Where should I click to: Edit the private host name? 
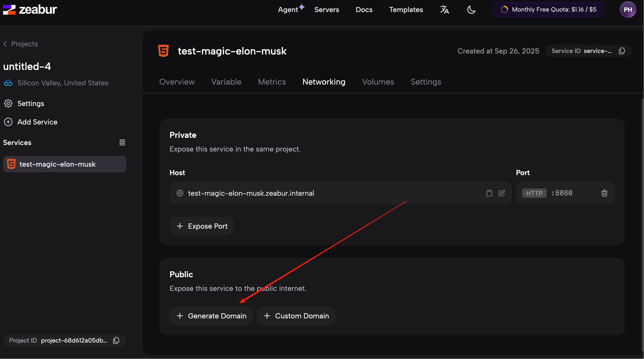[501, 193]
